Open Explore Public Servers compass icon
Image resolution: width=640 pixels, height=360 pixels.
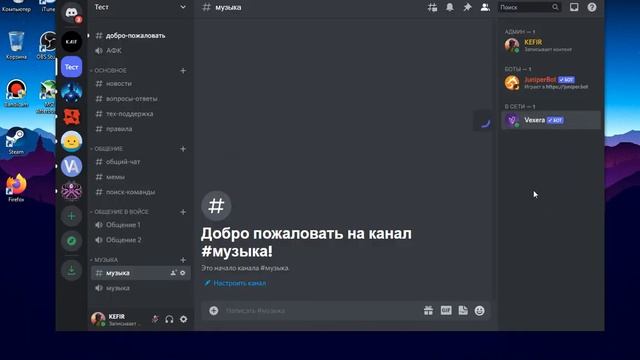pyautogui.click(x=71, y=241)
